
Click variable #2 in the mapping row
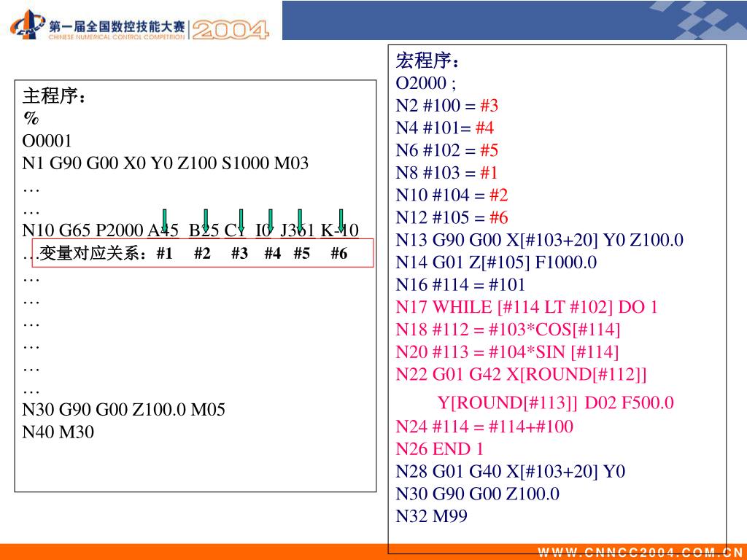[202, 253]
